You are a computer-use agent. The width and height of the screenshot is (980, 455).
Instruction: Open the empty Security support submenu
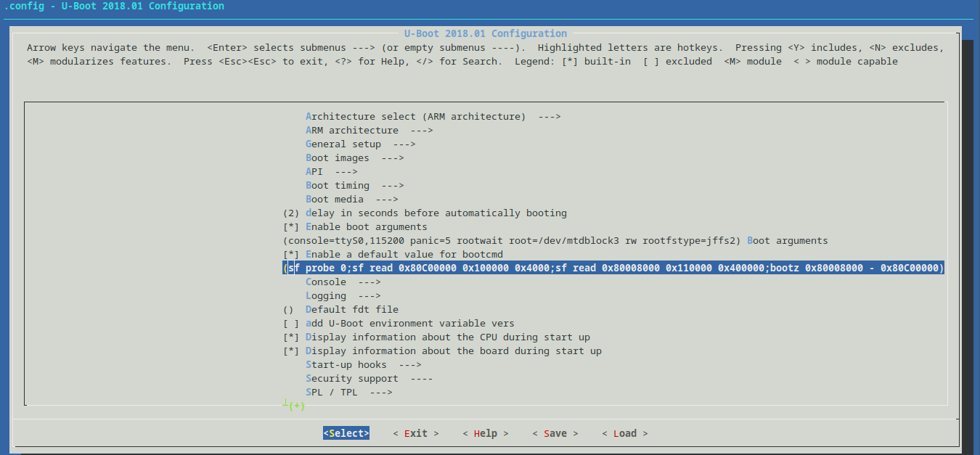point(369,379)
